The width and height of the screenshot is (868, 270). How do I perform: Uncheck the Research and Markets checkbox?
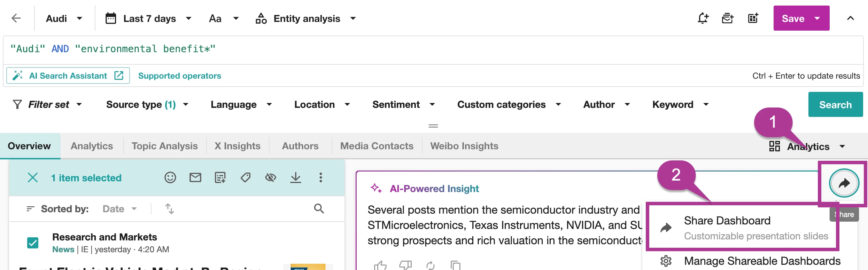point(33,243)
